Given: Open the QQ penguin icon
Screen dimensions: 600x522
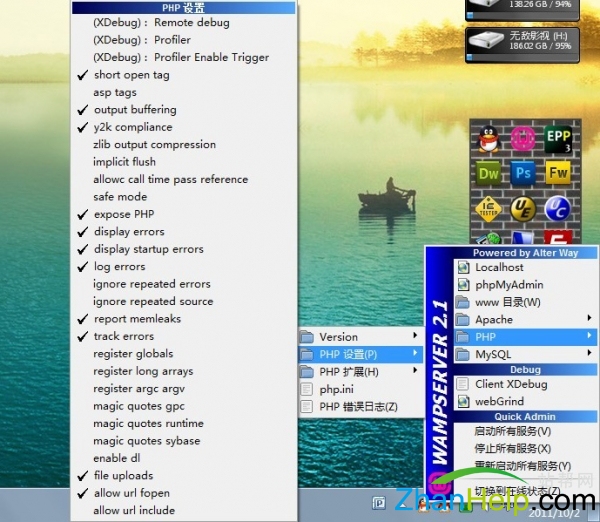Looking at the screenshot, I should pyautogui.click(x=488, y=138).
